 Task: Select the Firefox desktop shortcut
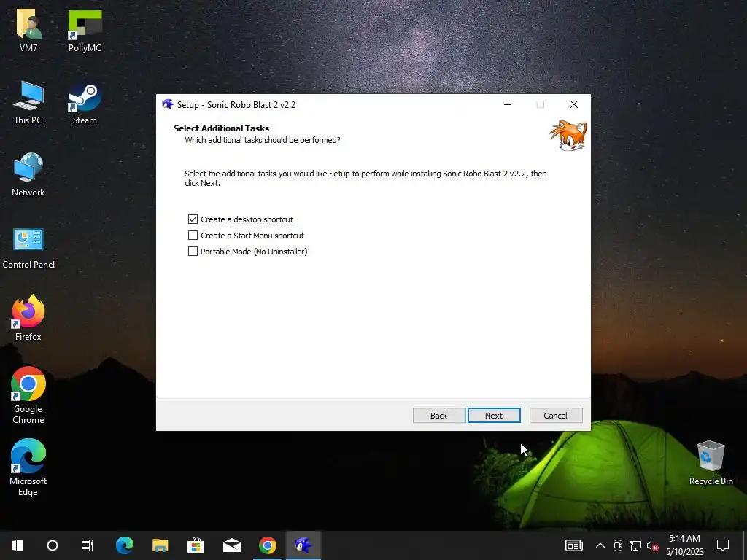pos(28,318)
